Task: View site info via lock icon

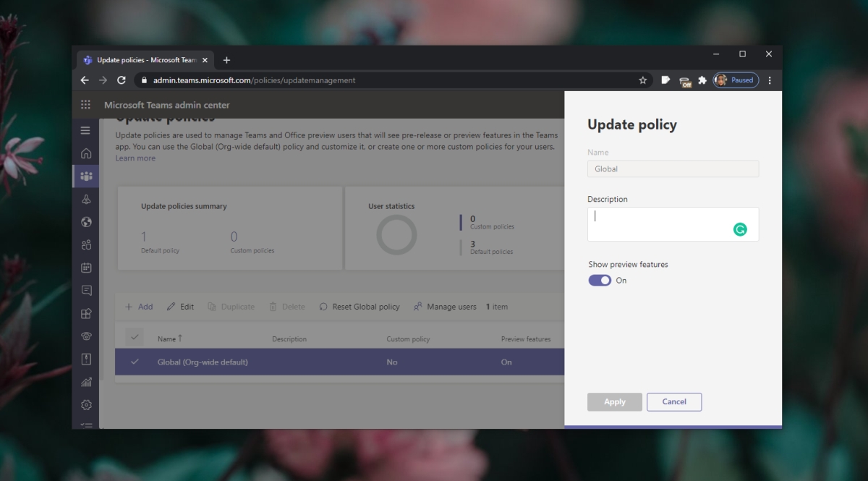Action: pos(144,80)
